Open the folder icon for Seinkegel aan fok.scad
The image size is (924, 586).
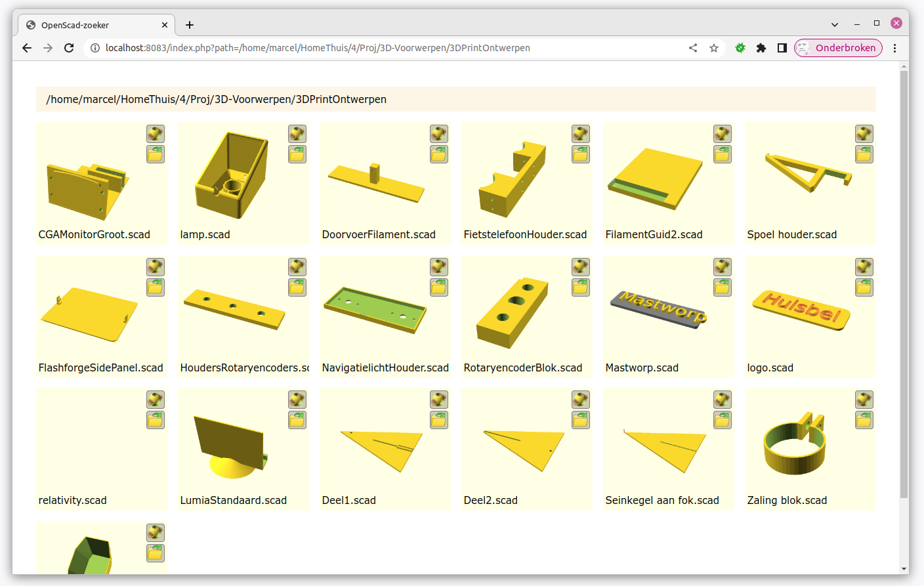coord(723,420)
